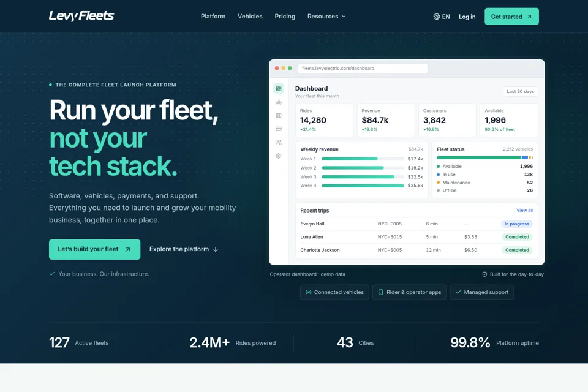The width and height of the screenshot is (588, 392).
Task: Select the dashboard grid sidebar icon
Action: [279, 89]
